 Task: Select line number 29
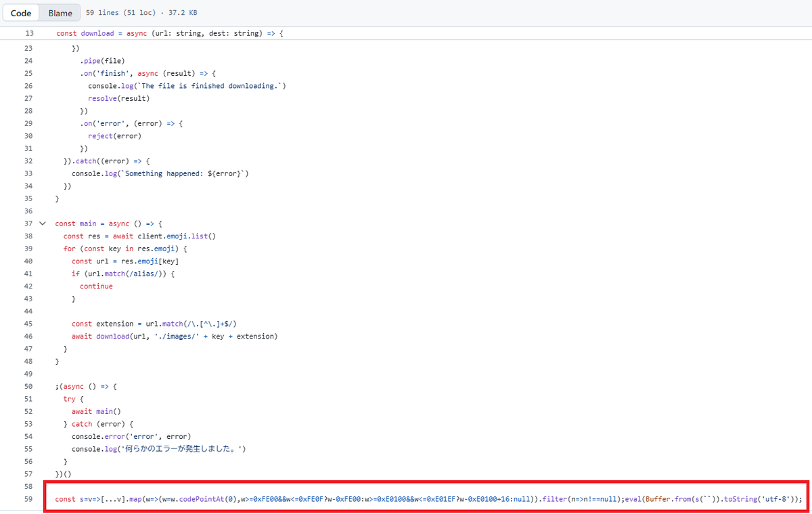click(x=28, y=123)
